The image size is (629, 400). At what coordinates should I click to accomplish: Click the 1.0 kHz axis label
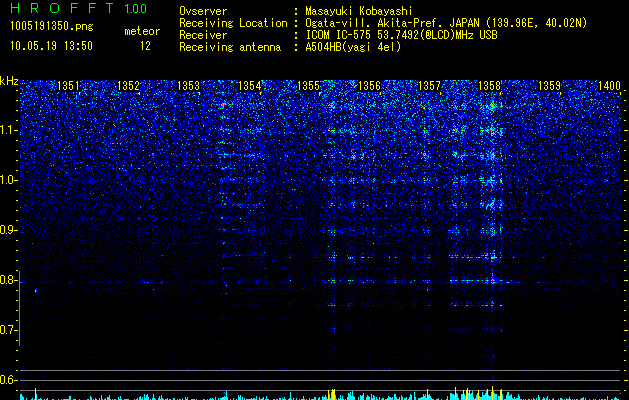click(x=8, y=180)
